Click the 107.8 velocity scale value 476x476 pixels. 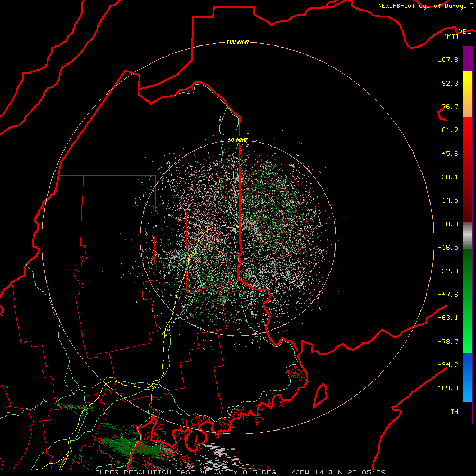point(448,59)
